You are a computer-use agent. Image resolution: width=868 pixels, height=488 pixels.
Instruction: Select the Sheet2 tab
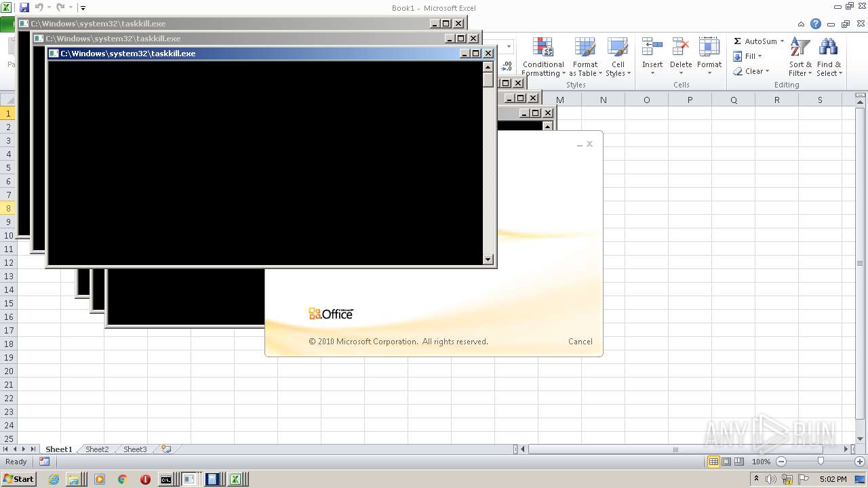[97, 449]
